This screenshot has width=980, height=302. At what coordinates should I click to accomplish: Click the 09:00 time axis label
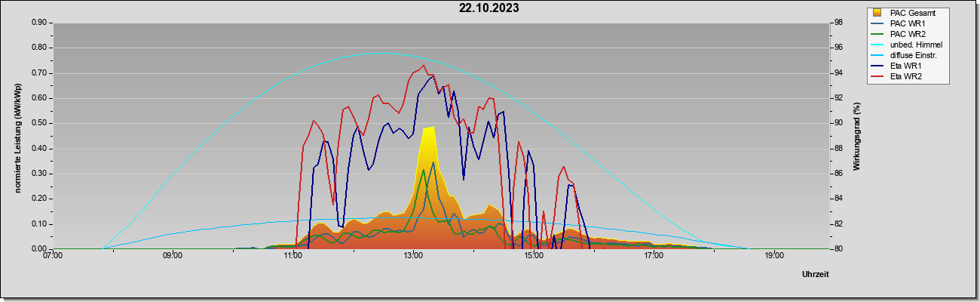click(x=173, y=256)
